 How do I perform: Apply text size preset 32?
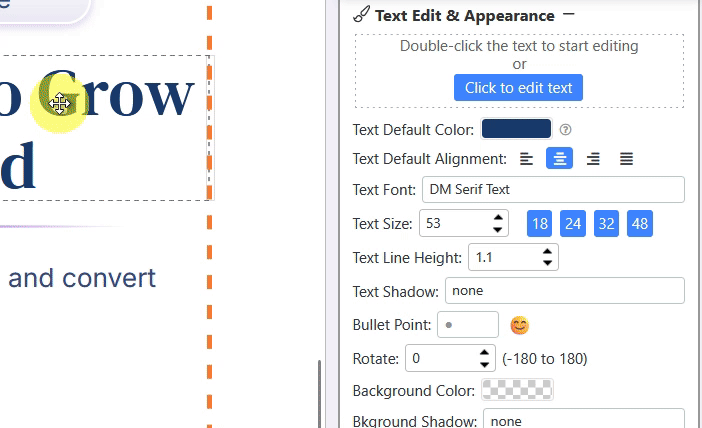(x=606, y=224)
